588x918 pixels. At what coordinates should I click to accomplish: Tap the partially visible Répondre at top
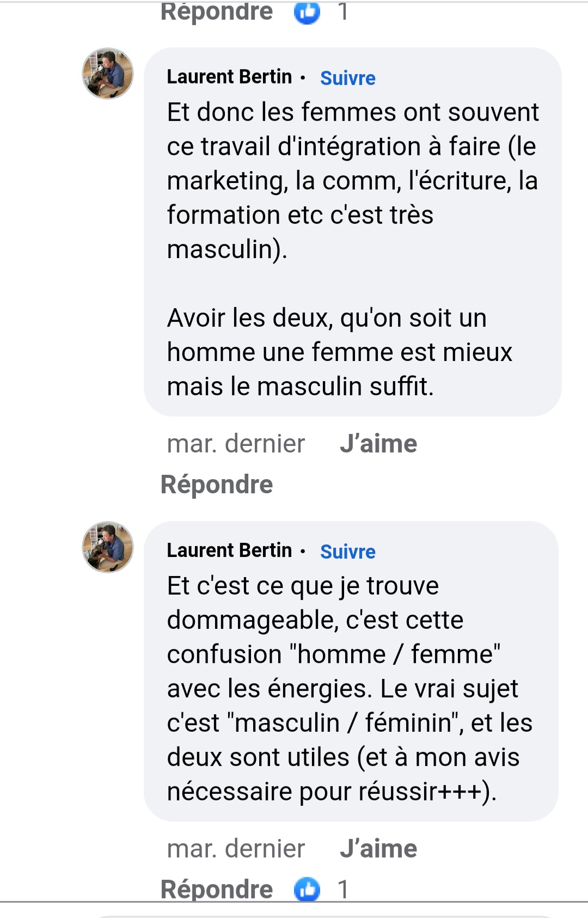[217, 12]
